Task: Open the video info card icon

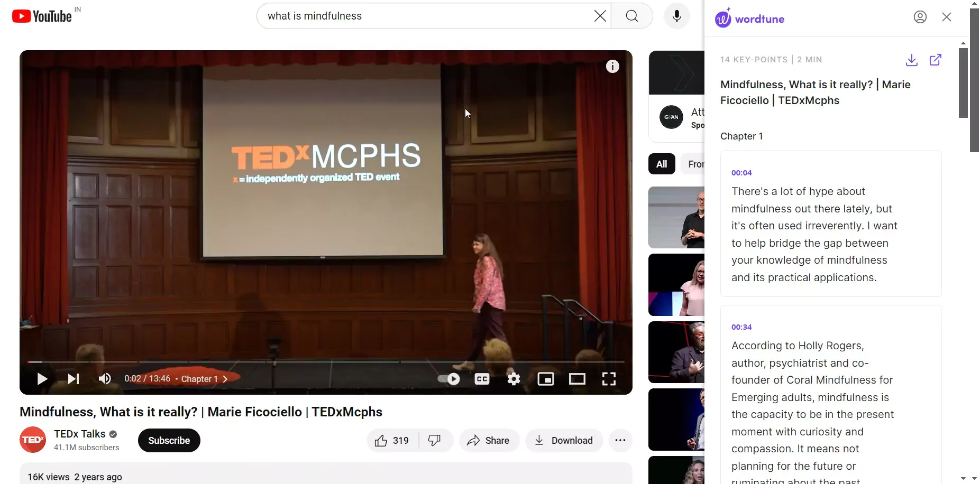Action: click(612, 66)
